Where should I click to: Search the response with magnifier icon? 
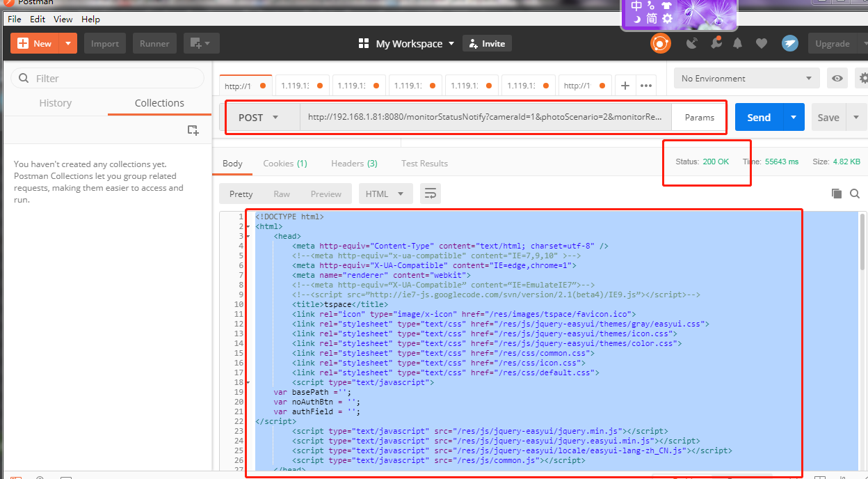click(x=855, y=194)
